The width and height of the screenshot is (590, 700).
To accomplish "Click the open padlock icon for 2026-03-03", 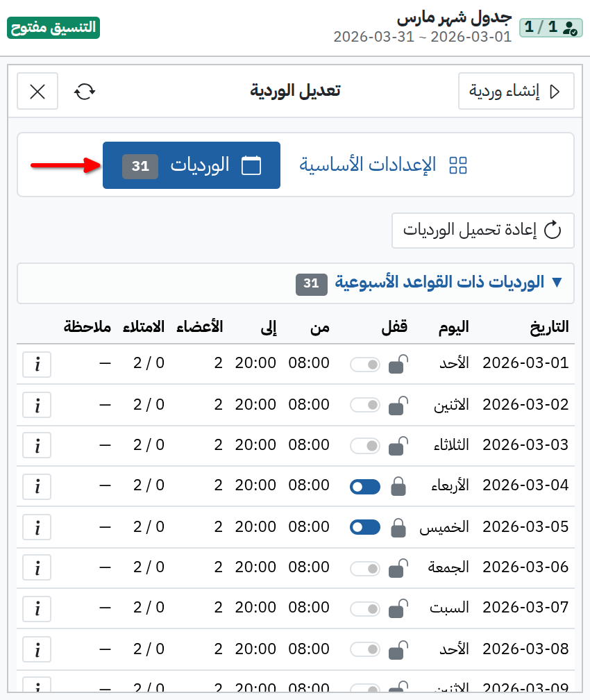I will (398, 446).
